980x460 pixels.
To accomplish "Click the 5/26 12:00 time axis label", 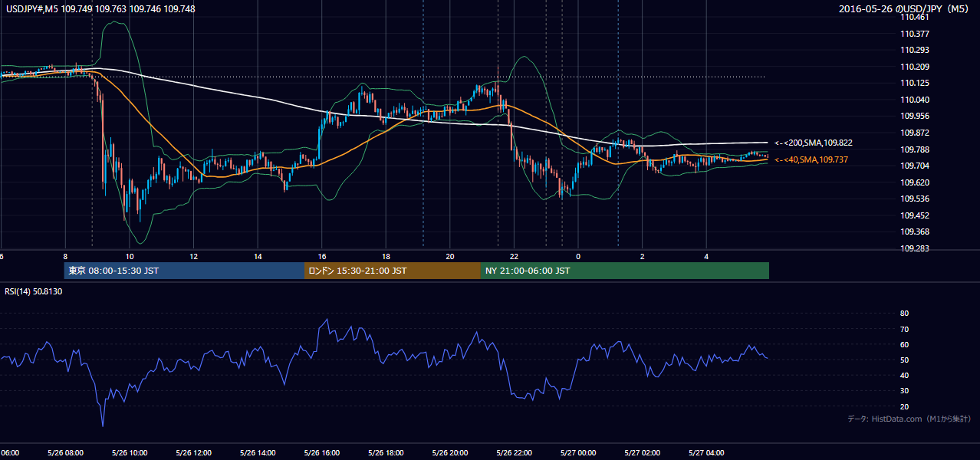I will click(x=194, y=453).
